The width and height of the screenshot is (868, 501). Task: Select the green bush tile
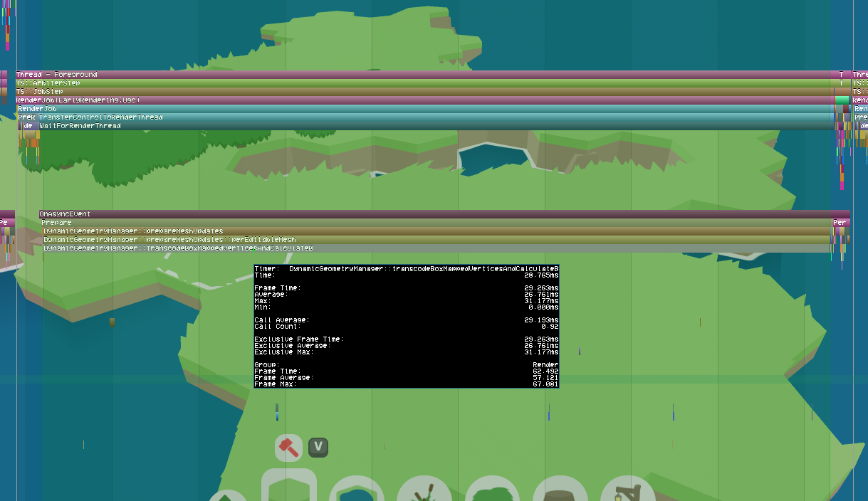492,488
